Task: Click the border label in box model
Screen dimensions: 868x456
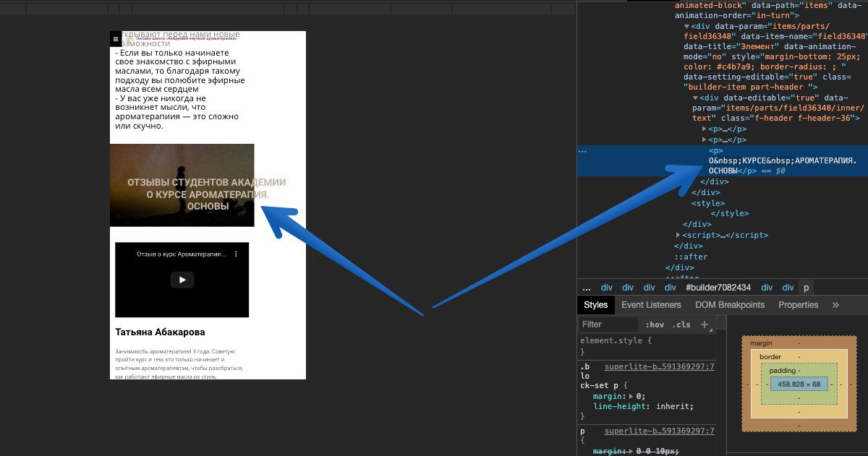Action: 770,357
